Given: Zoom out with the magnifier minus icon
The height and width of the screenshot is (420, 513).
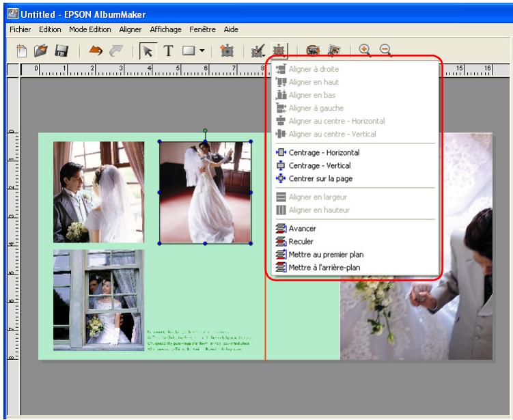Looking at the screenshot, I should pos(385,50).
